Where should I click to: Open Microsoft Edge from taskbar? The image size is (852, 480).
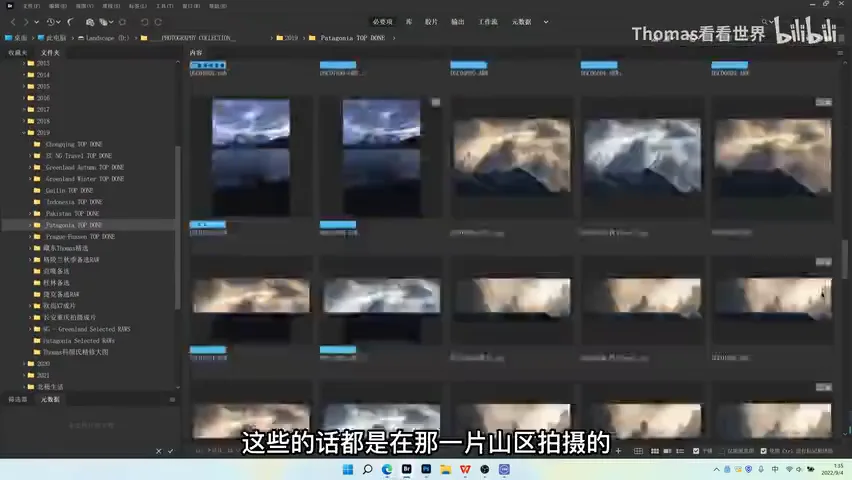coord(387,470)
